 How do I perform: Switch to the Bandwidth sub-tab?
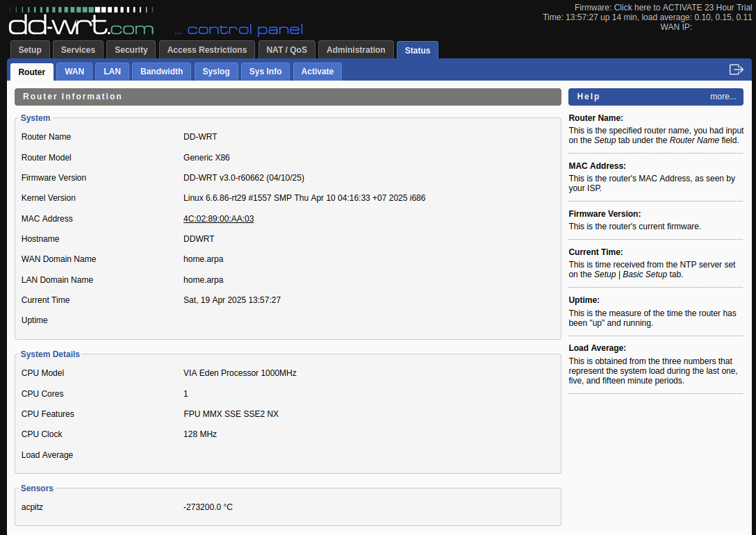pos(161,72)
